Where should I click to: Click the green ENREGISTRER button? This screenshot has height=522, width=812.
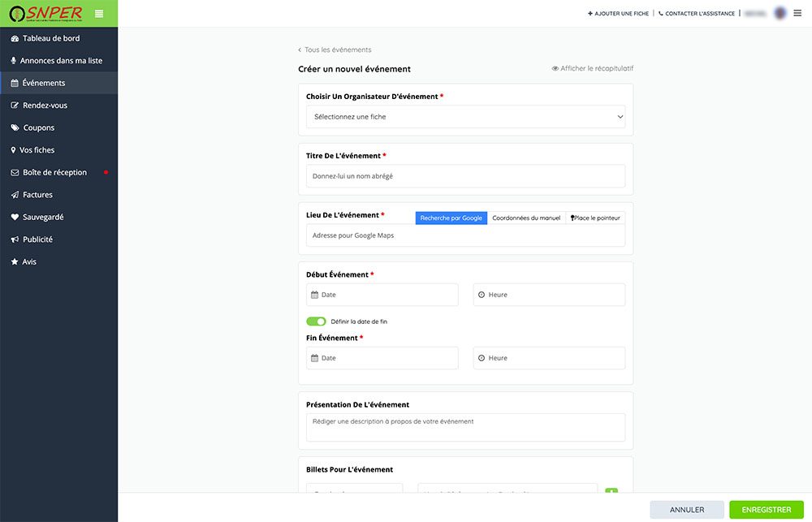tap(766, 510)
